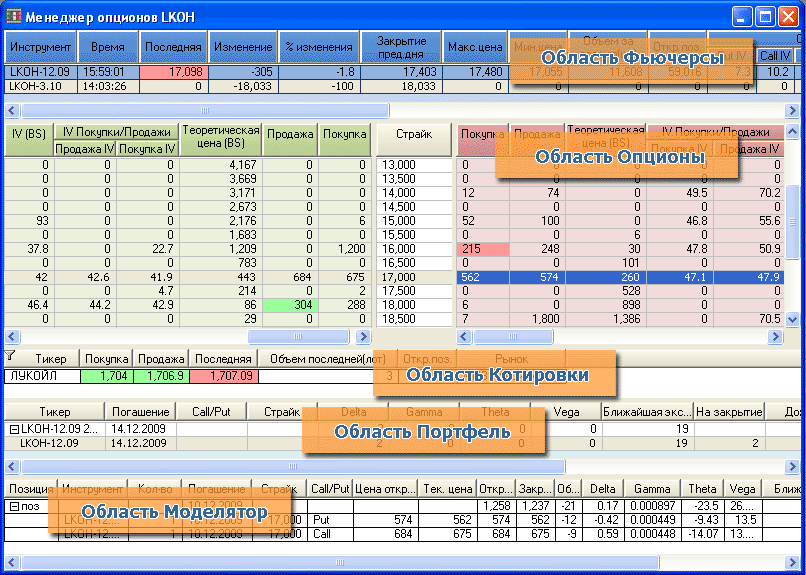Click right arrow of portfolio horizontal scrollbar
This screenshot has width=806, height=575.
(x=792, y=467)
